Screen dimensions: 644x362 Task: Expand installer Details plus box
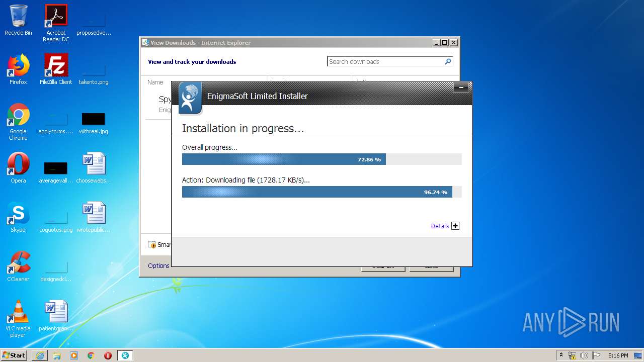tap(455, 226)
